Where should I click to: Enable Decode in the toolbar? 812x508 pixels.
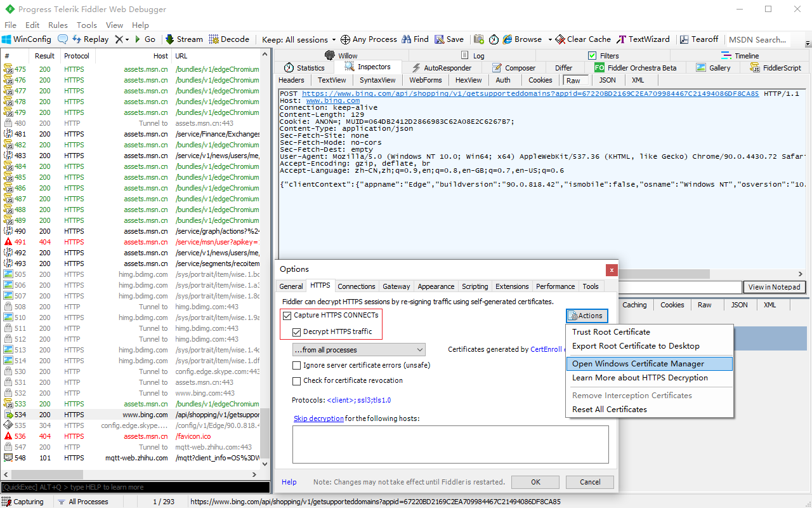coord(229,39)
